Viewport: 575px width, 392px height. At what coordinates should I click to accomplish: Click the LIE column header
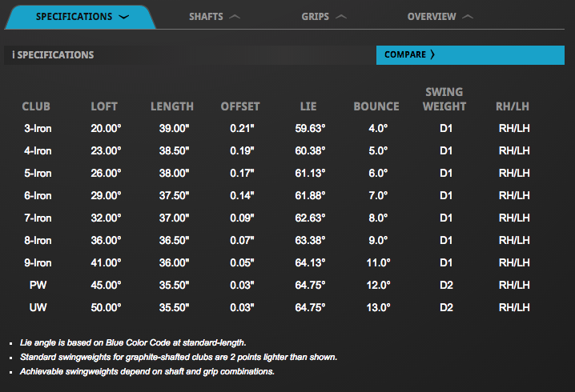coord(308,106)
